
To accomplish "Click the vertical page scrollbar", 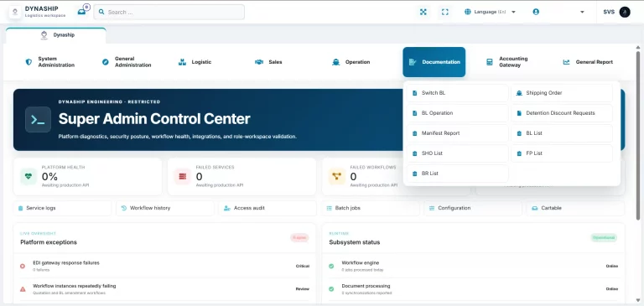I will click(638, 136).
